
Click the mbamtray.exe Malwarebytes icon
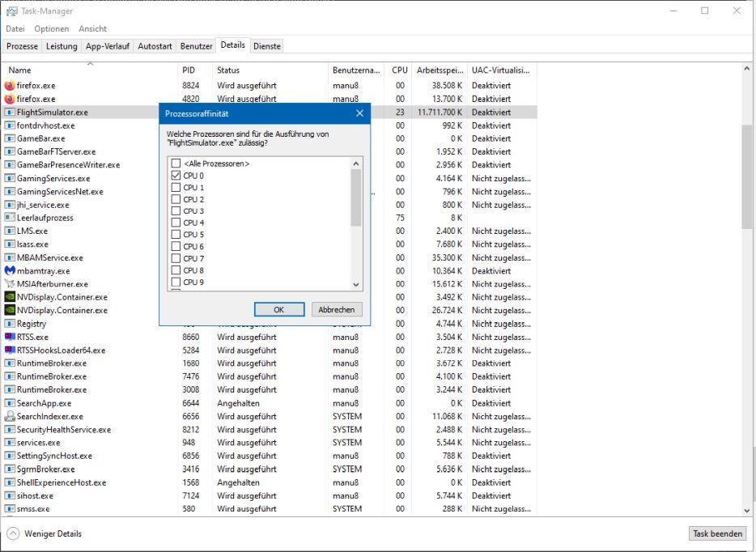(10, 271)
